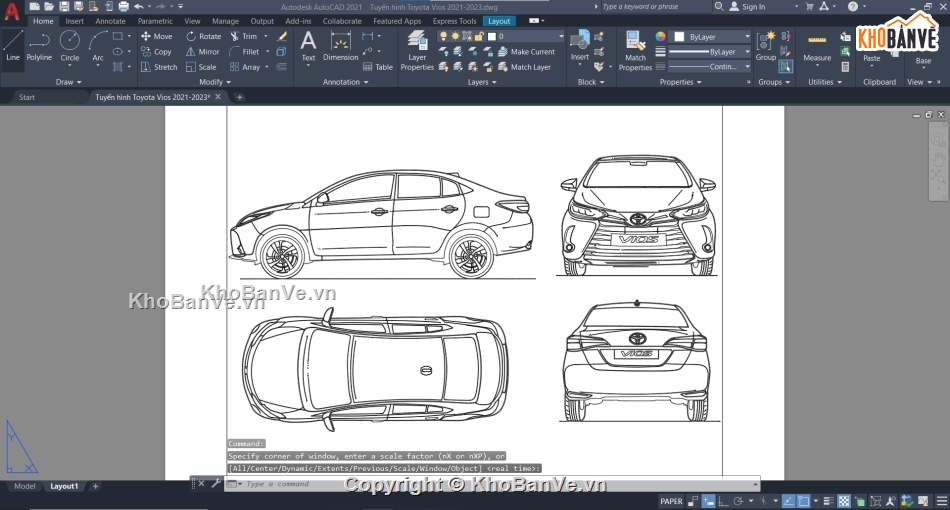Viewport: 950px width, 510px height.
Task: Open the Continuous linetype dropdown
Action: (709, 67)
